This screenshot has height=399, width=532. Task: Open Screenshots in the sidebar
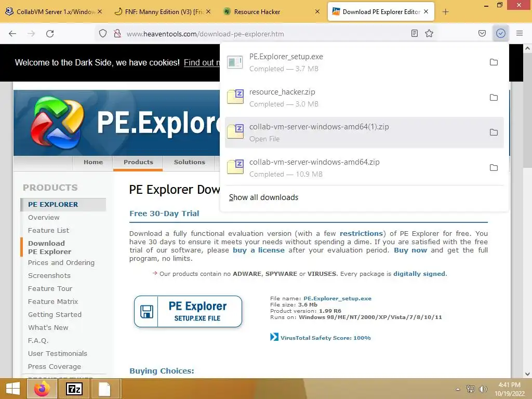(49, 275)
